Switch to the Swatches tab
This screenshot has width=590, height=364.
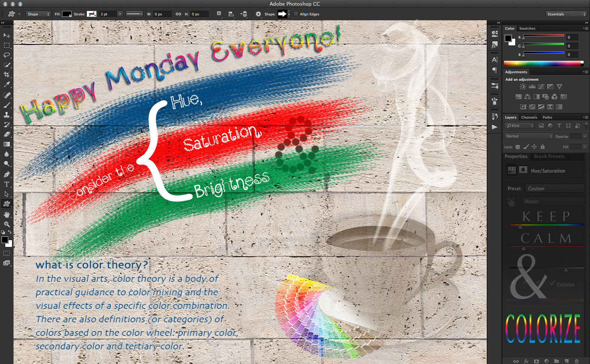pos(527,29)
